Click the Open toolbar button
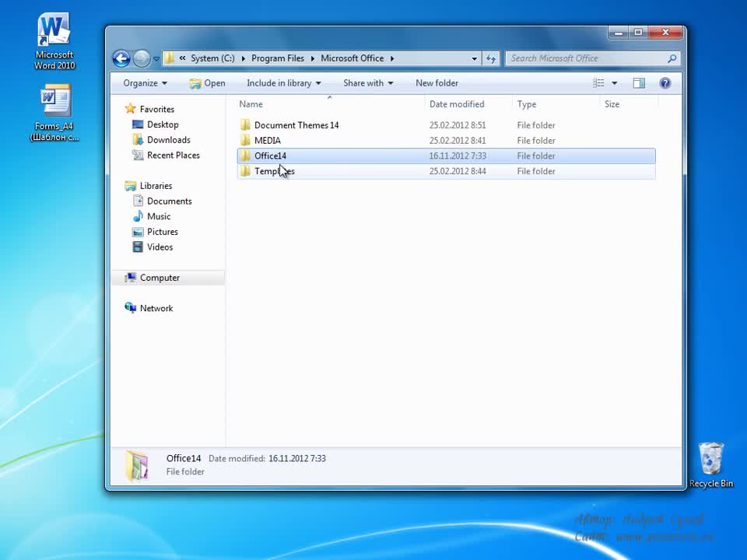 tap(208, 83)
